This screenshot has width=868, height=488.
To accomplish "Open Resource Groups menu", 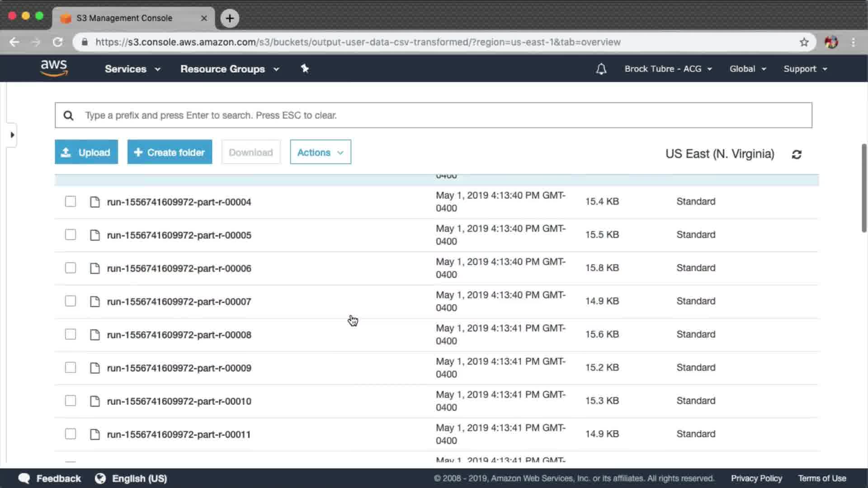I will 229,69.
